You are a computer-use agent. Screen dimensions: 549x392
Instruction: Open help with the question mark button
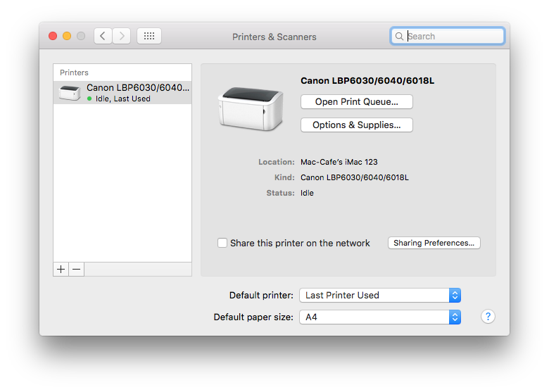pos(488,317)
